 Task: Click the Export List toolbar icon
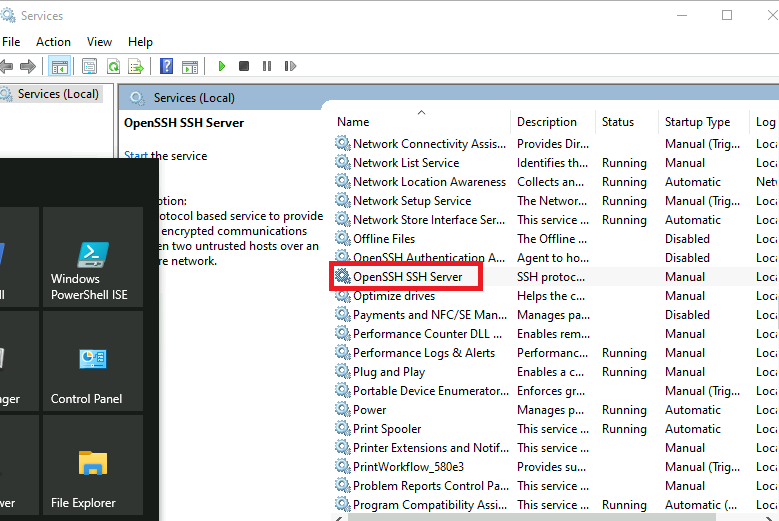coord(136,66)
